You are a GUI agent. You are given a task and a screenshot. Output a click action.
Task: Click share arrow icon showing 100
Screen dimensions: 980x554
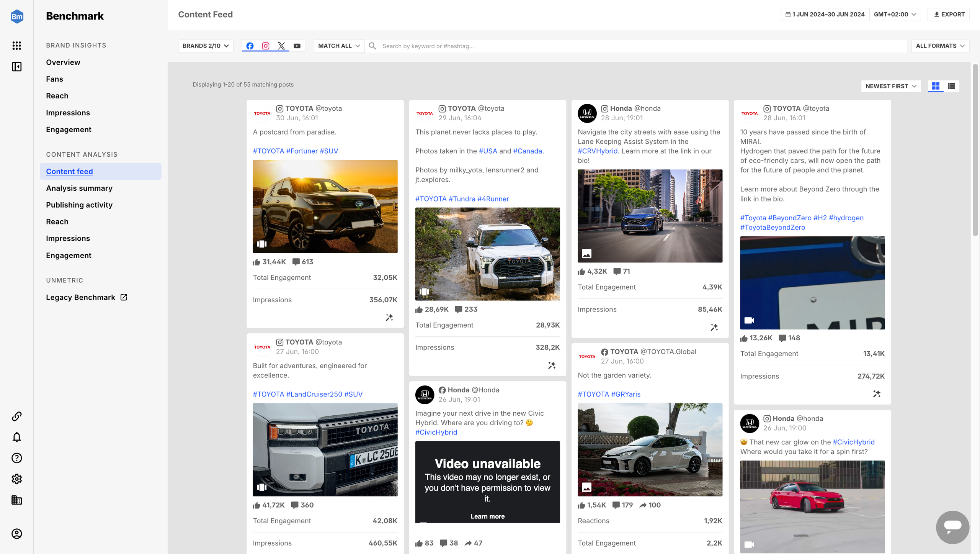(x=643, y=505)
